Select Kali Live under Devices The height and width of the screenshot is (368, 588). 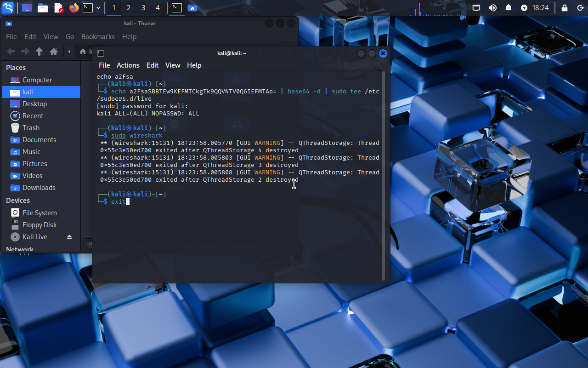pos(36,237)
